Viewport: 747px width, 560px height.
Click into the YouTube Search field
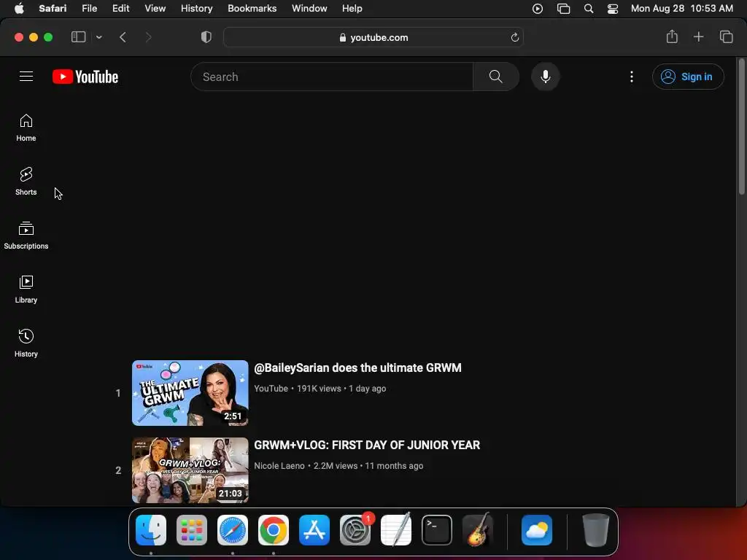coord(332,77)
